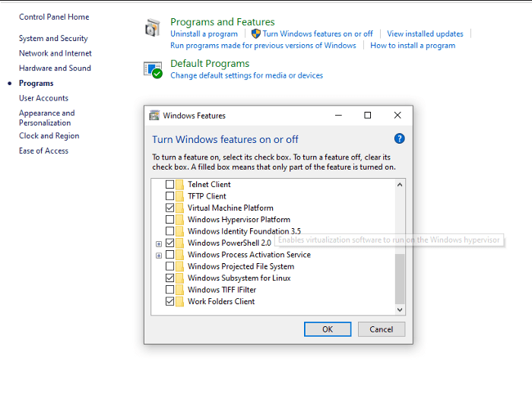Click folder icon beside Windows PowerShell 2.0

click(x=180, y=243)
